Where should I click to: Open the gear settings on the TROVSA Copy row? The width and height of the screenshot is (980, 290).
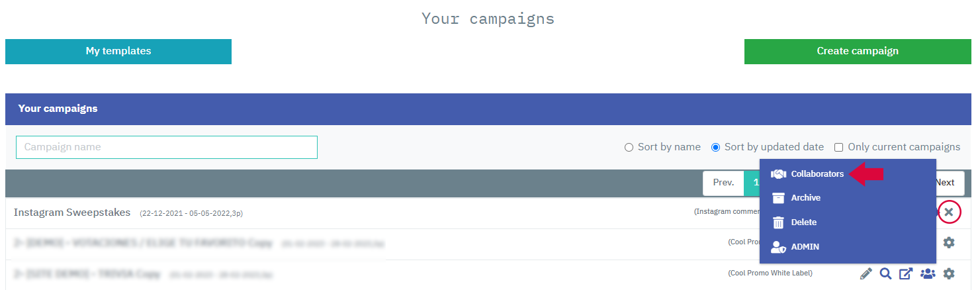(x=949, y=273)
